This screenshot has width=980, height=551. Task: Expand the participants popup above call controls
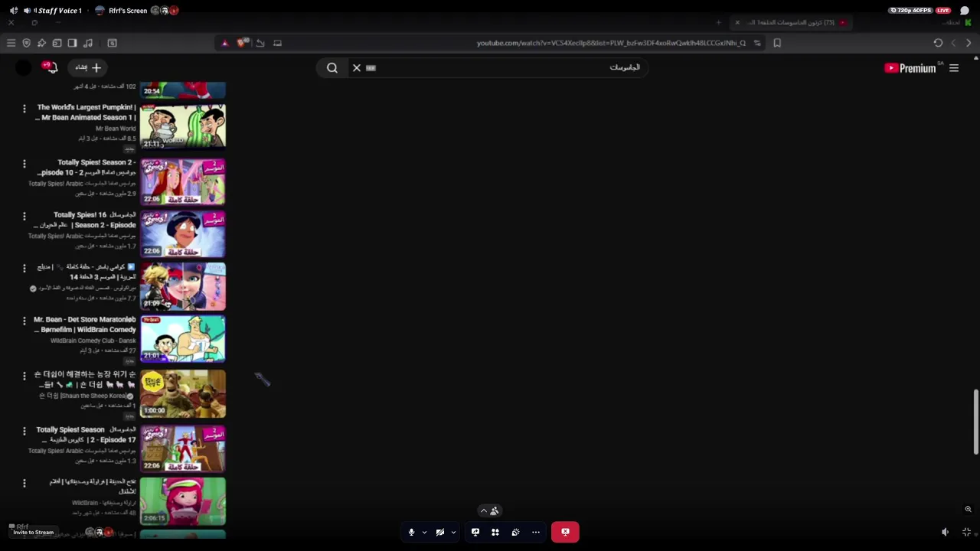(x=489, y=510)
